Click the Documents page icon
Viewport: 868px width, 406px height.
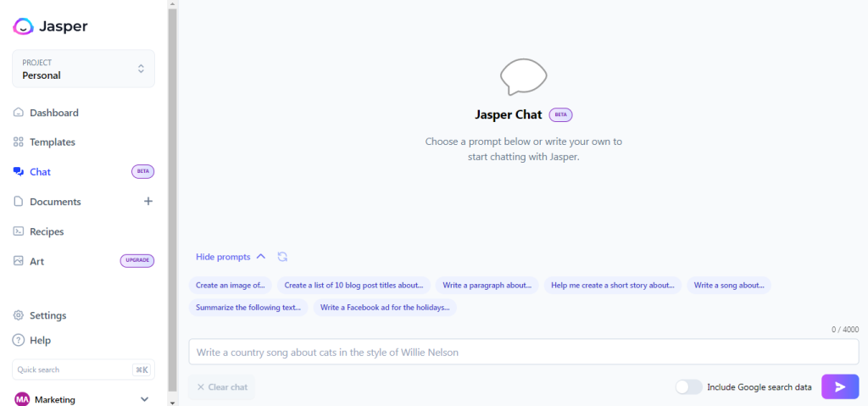click(19, 202)
